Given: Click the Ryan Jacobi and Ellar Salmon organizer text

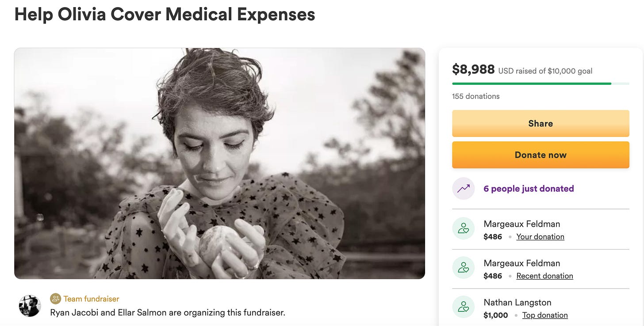Looking at the screenshot, I should click(x=168, y=313).
